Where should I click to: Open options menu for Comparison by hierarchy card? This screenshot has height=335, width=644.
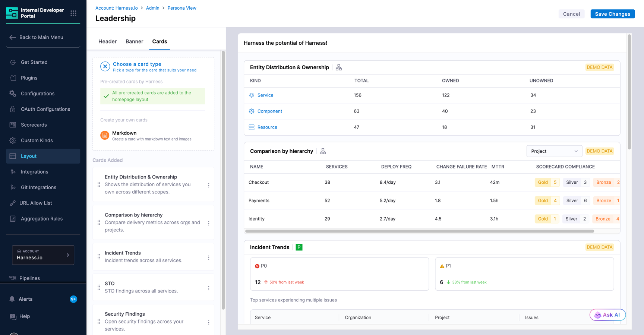[209, 223]
